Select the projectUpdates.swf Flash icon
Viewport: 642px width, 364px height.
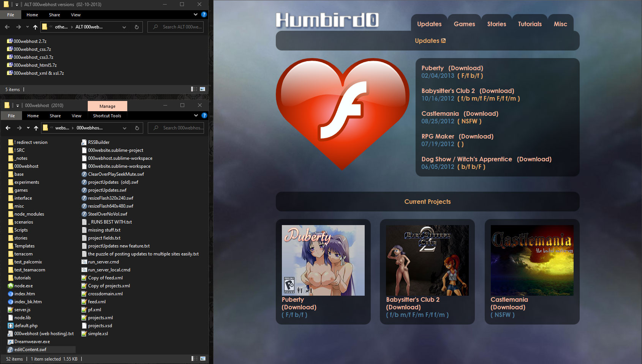click(84, 190)
